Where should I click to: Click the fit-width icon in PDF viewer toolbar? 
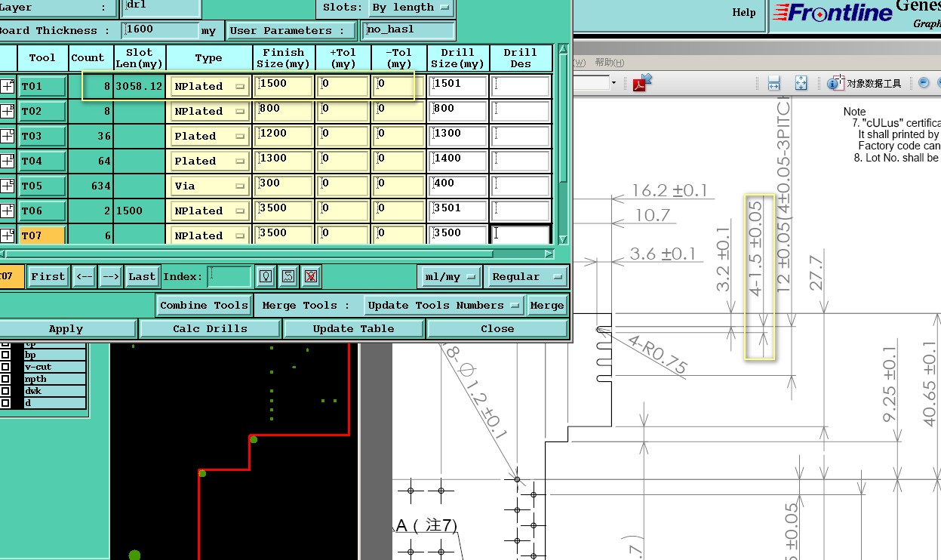[774, 83]
